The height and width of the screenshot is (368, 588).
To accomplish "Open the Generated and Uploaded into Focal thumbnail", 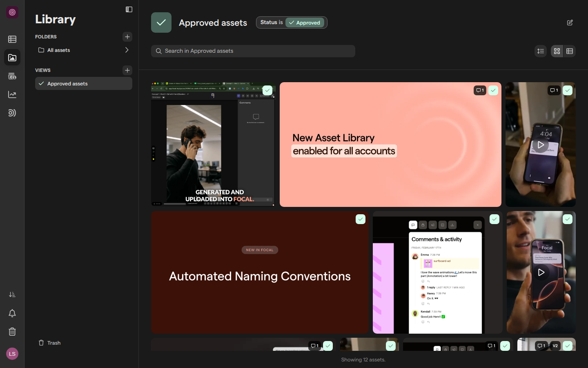I will [x=213, y=144].
